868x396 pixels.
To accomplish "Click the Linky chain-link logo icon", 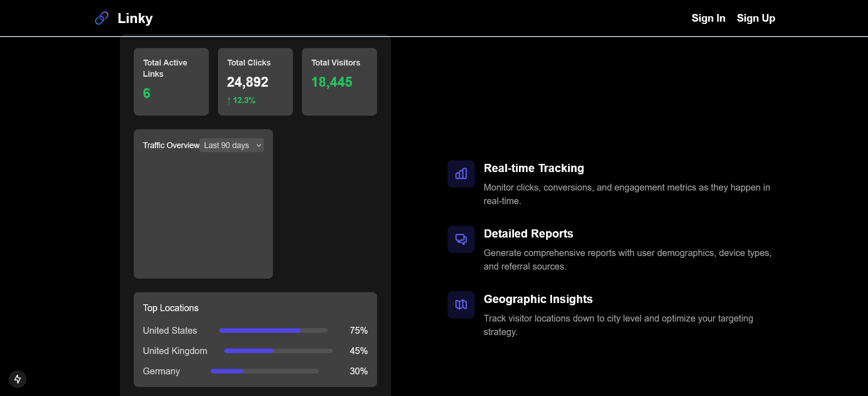I will click(x=102, y=18).
